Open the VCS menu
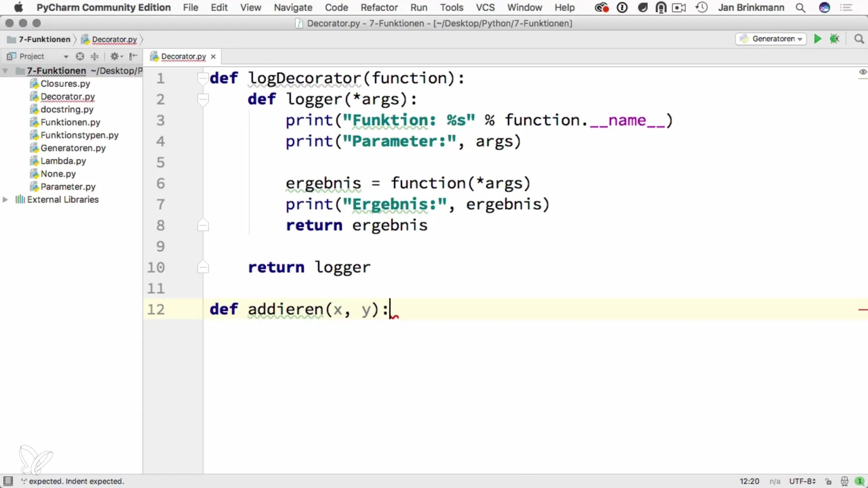Image resolution: width=868 pixels, height=488 pixels. pyautogui.click(x=485, y=8)
